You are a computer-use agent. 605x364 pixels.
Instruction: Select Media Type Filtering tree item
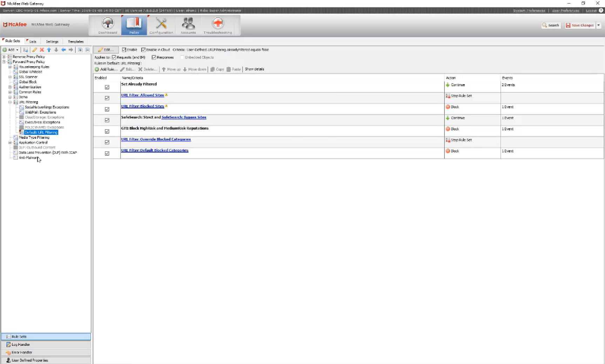click(x=34, y=138)
